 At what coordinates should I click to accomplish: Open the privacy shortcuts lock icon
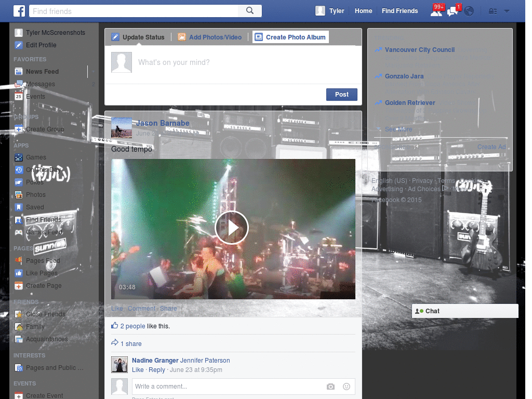pos(493,11)
